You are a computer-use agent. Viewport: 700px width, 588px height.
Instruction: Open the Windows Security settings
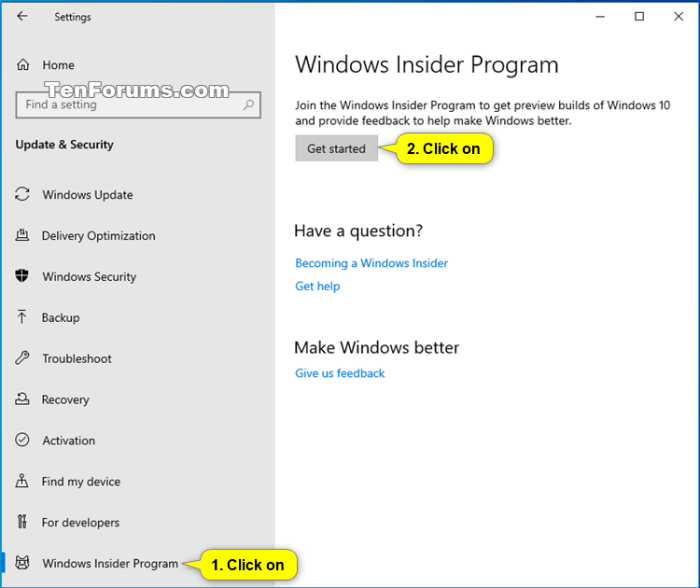point(89,277)
